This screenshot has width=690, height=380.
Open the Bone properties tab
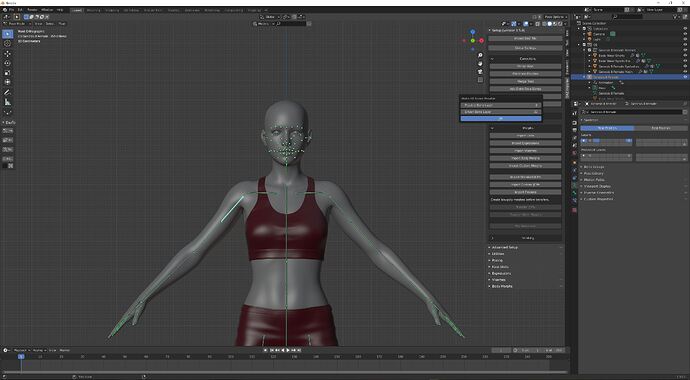pos(574,193)
